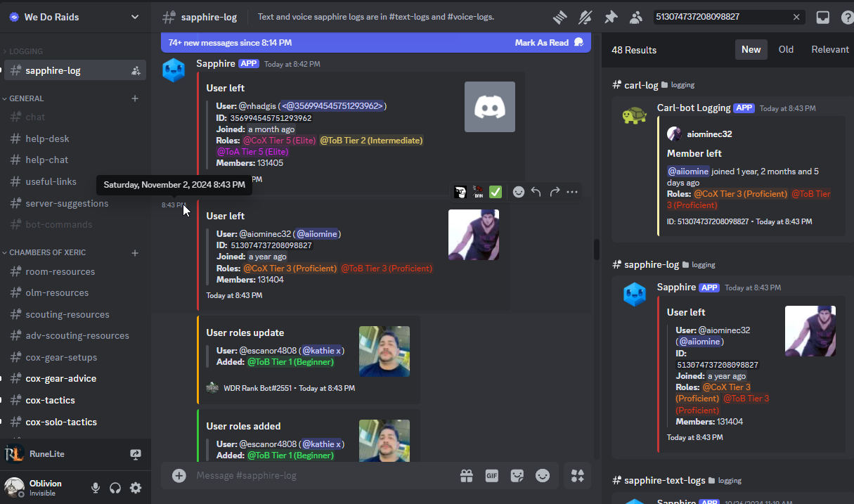Open the sticker picker

pyautogui.click(x=517, y=476)
